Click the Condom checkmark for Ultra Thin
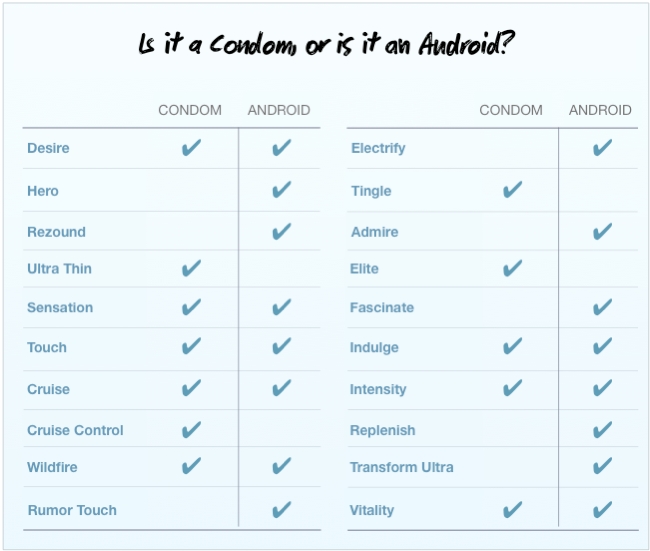 point(191,268)
